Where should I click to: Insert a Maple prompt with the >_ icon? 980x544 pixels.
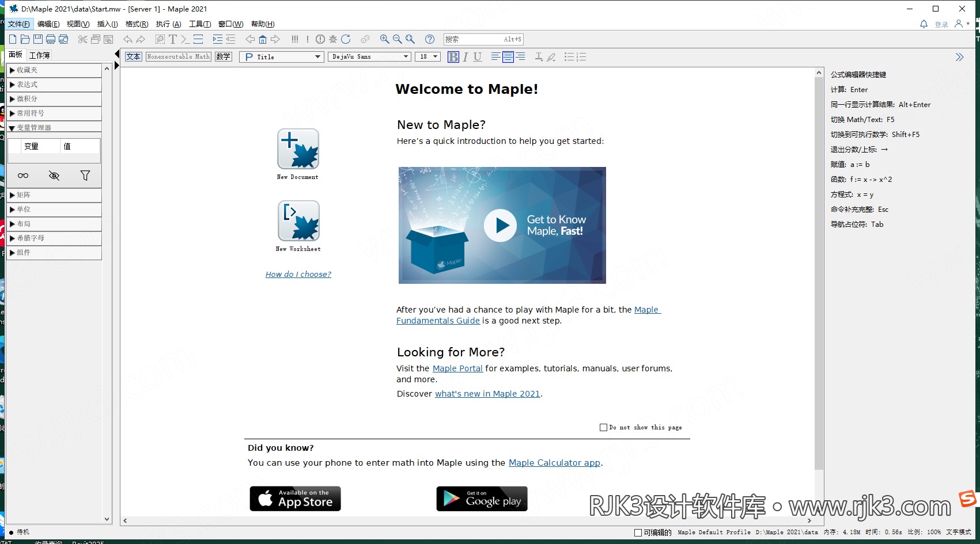pyautogui.click(x=186, y=39)
